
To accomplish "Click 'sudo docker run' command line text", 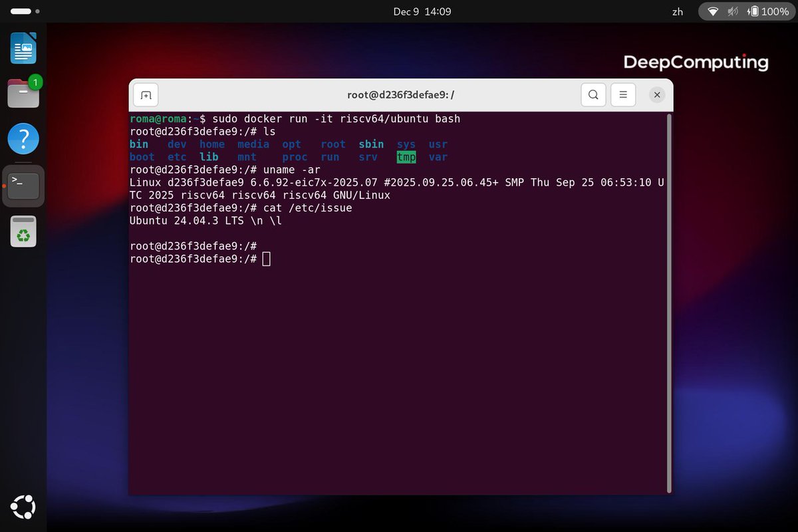I will 336,118.
